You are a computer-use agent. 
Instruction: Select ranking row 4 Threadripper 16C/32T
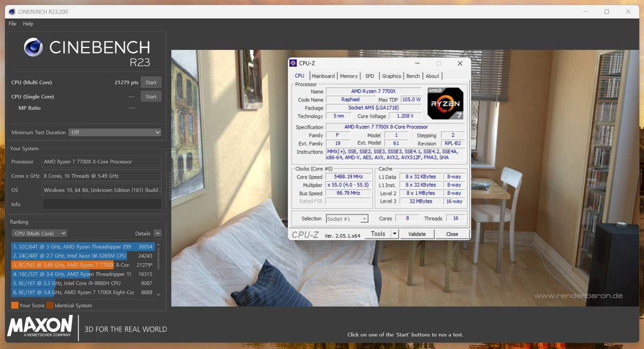point(82,274)
